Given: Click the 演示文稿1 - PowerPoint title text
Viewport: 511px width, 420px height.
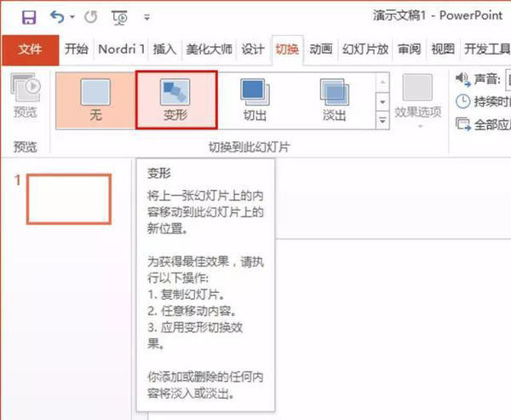Looking at the screenshot, I should (438, 15).
